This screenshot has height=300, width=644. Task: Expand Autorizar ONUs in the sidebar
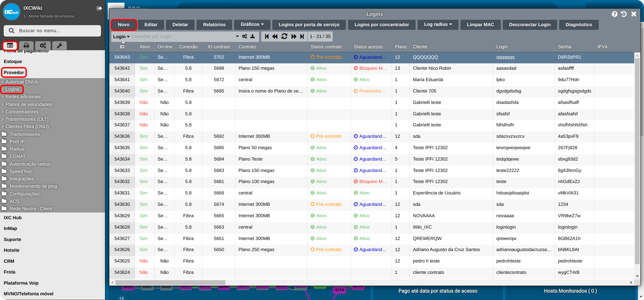21,82
